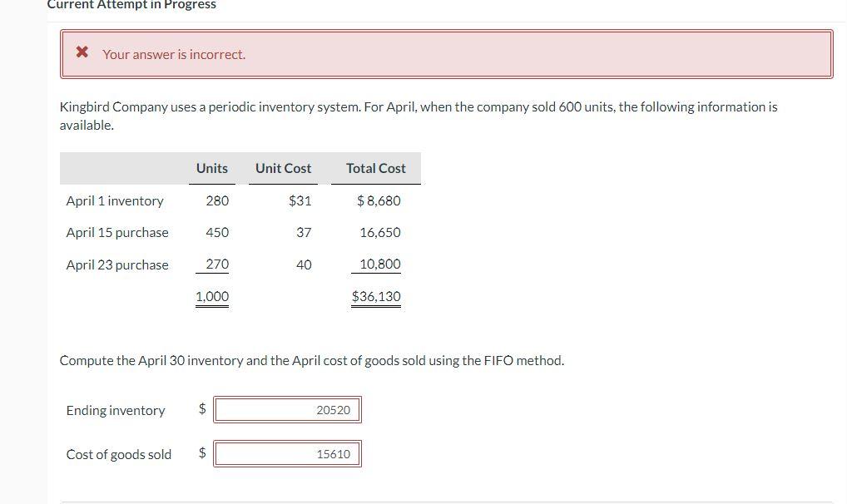847x504 pixels.
Task: Click the $36,130 total cost figure
Action: click(375, 296)
